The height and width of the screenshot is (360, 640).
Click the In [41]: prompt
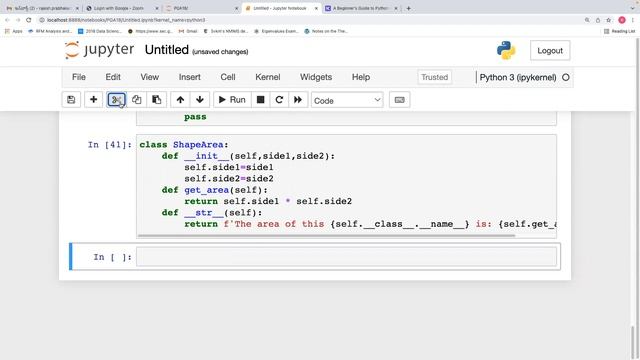point(109,145)
